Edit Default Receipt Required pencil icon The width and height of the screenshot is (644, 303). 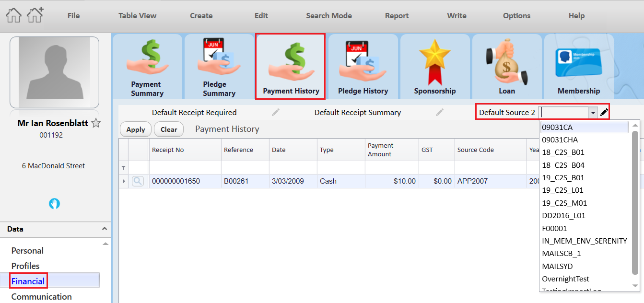pyautogui.click(x=276, y=112)
